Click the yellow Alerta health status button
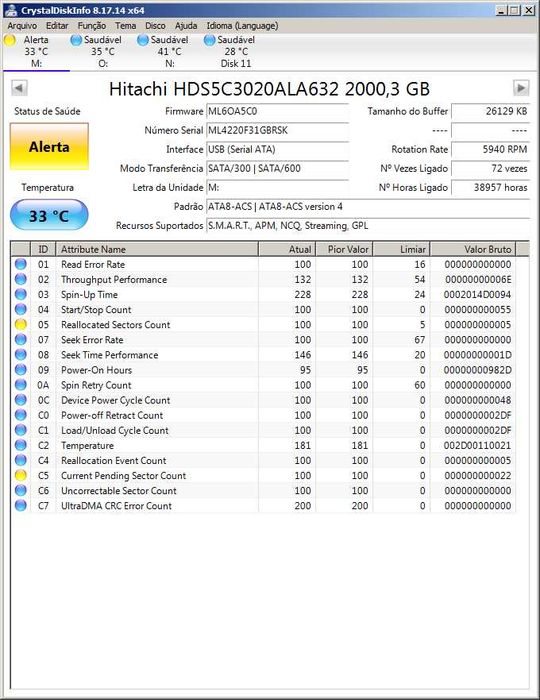 click(49, 146)
